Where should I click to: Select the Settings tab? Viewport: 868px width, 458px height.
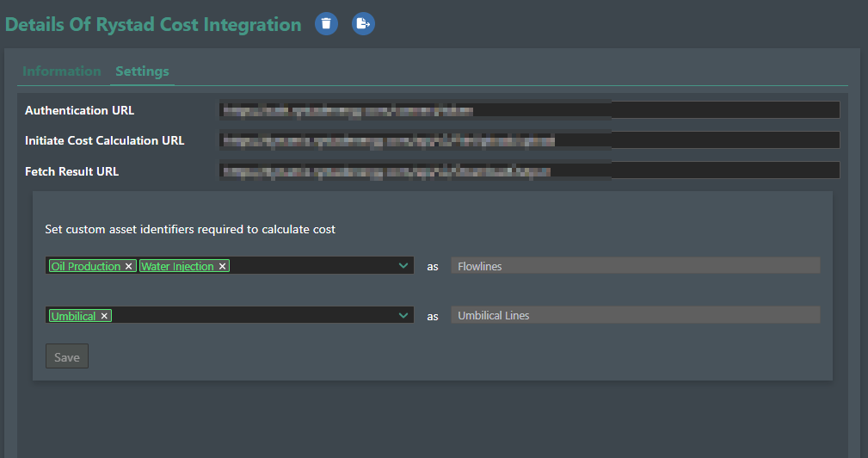[142, 71]
